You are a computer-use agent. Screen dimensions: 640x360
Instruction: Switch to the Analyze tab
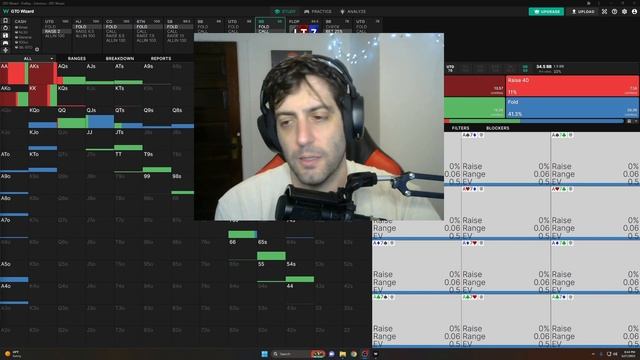[353, 11]
